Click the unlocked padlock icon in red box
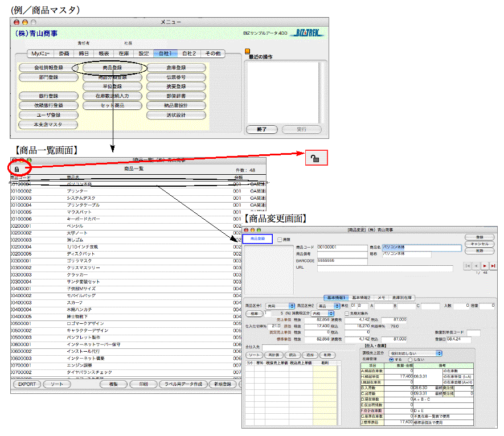This screenshot has height=436, width=504. click(x=315, y=157)
